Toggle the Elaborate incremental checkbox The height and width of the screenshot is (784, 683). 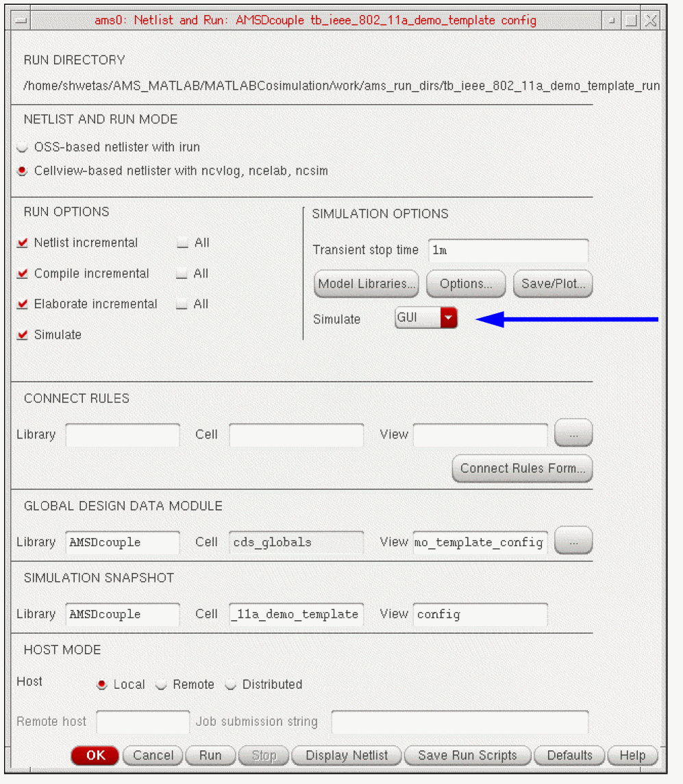22,304
